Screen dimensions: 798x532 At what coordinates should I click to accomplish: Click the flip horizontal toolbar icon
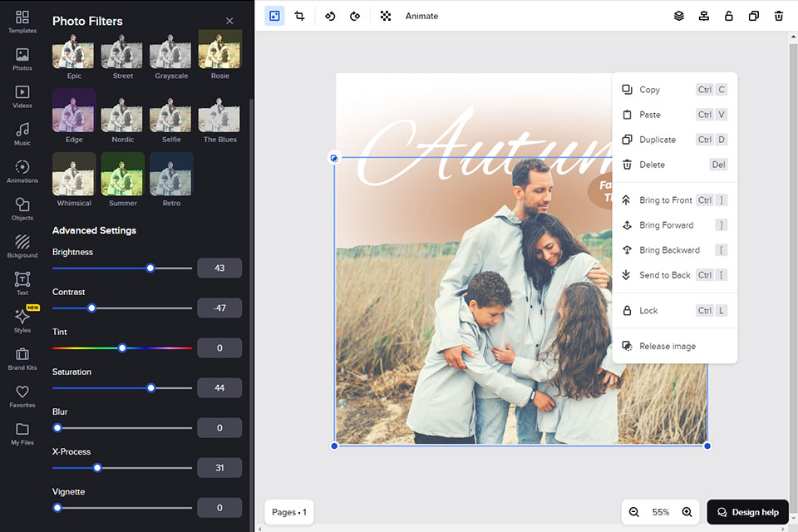point(330,16)
